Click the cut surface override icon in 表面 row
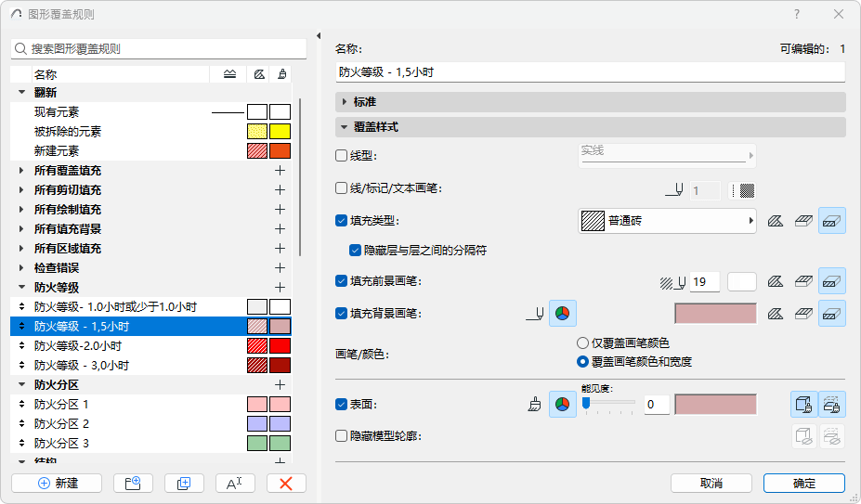The image size is (861, 504). [x=832, y=405]
